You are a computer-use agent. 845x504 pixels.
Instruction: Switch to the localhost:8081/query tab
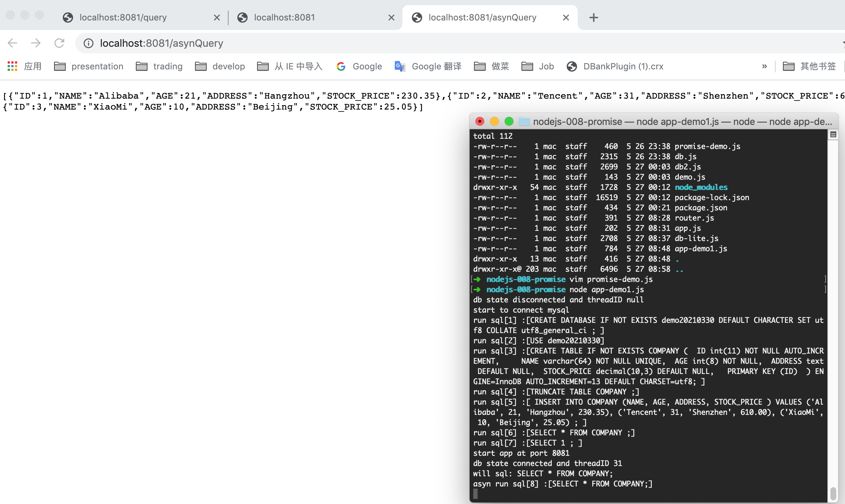[x=123, y=18]
